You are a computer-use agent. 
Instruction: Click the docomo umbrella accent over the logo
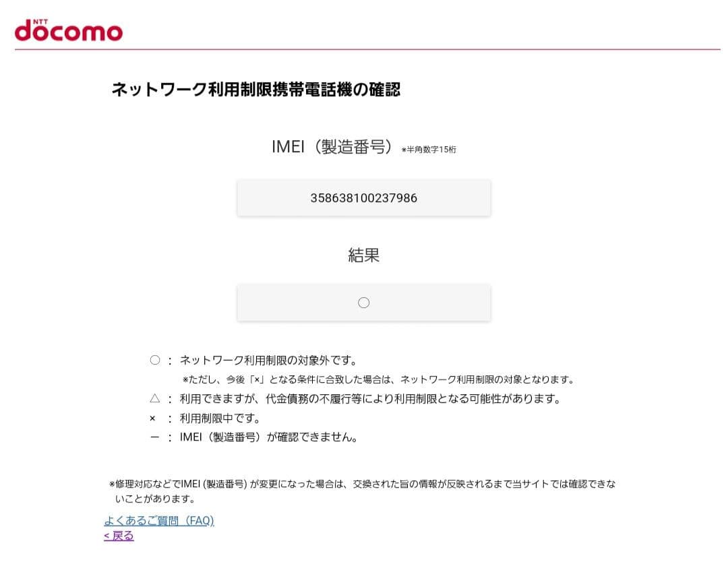point(40,22)
